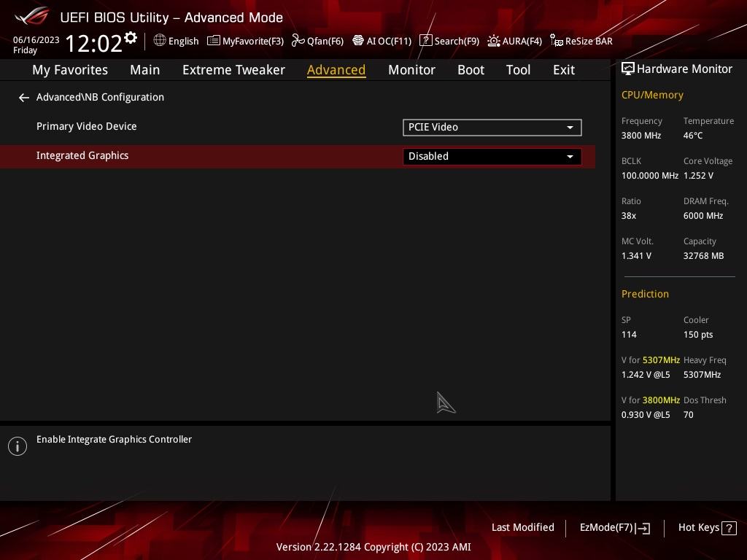Open Search question mark icon

point(426,41)
